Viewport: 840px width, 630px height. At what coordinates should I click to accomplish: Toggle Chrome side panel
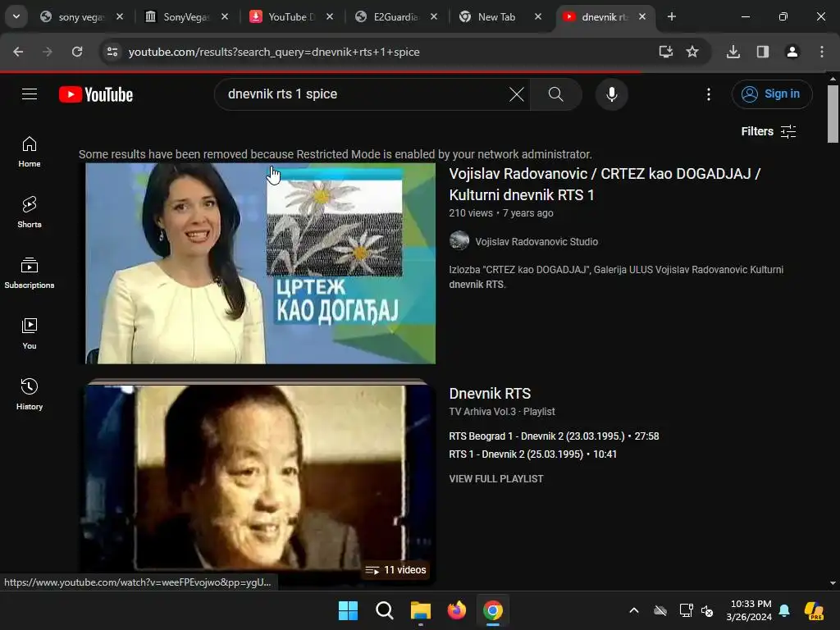click(x=762, y=52)
